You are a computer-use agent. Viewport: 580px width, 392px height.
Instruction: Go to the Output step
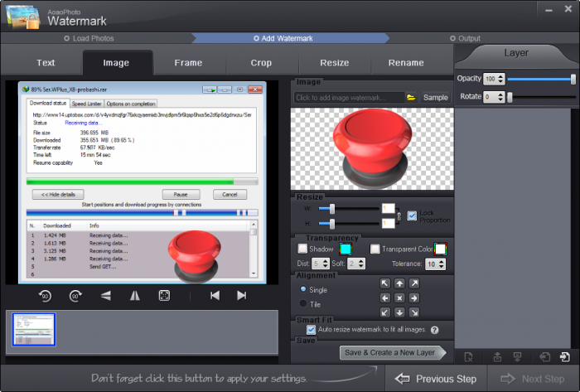coord(466,38)
